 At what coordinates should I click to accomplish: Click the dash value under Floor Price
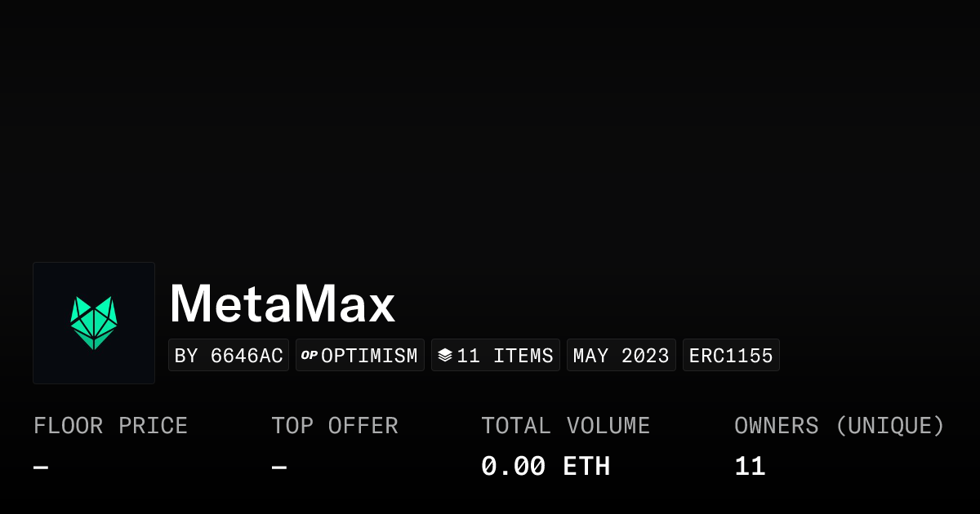click(x=41, y=467)
